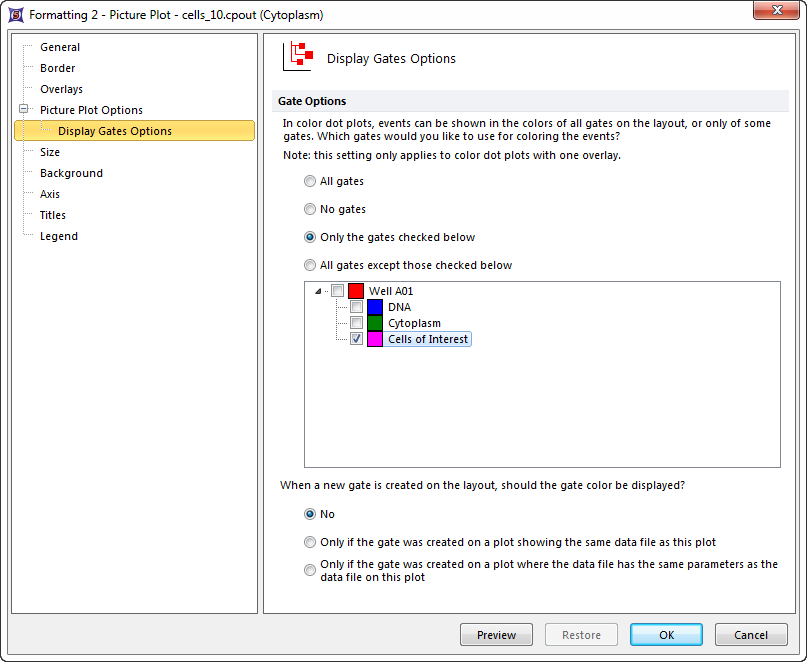Screen dimensions: 807x662
Task: Go to the Overlays category
Action: [x=61, y=89]
